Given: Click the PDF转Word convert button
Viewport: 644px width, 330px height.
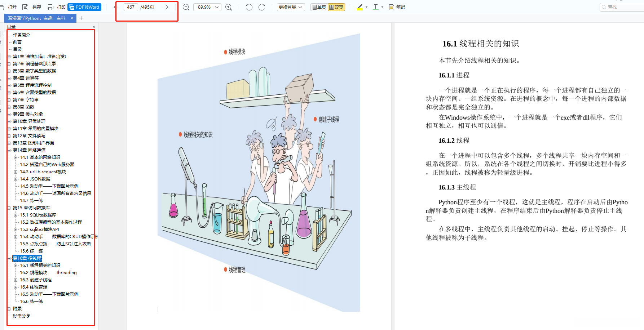Looking at the screenshot, I should (84, 7).
